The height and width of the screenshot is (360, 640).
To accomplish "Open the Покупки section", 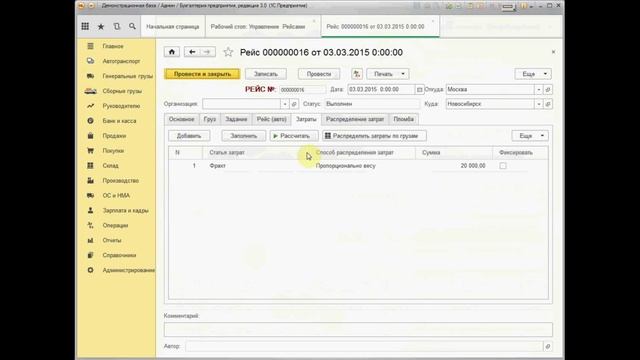I will coord(113,151).
